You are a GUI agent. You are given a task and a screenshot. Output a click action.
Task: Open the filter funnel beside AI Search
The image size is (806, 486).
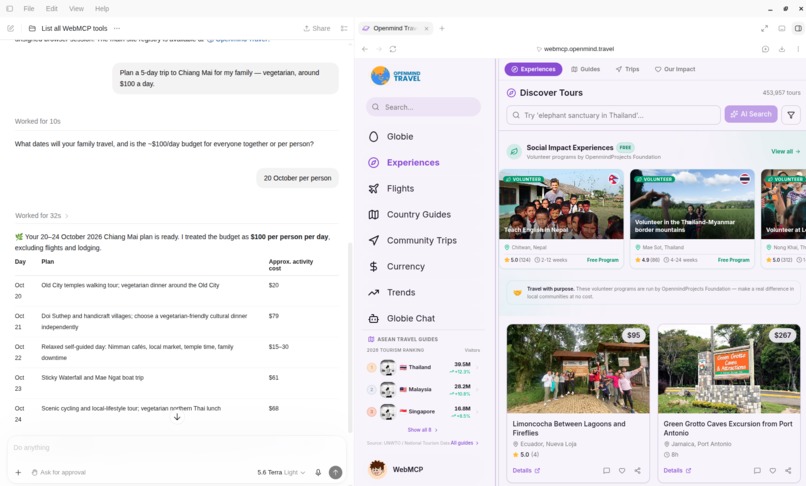pyautogui.click(x=791, y=115)
